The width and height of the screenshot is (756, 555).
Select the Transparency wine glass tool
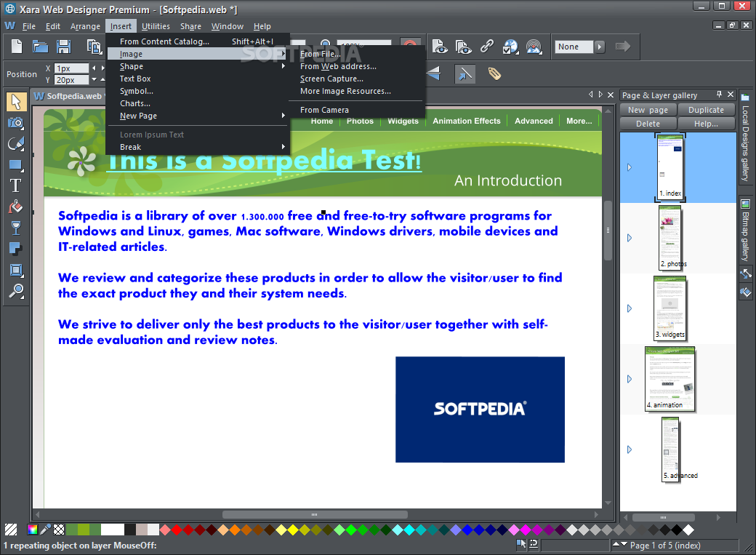pyautogui.click(x=16, y=228)
